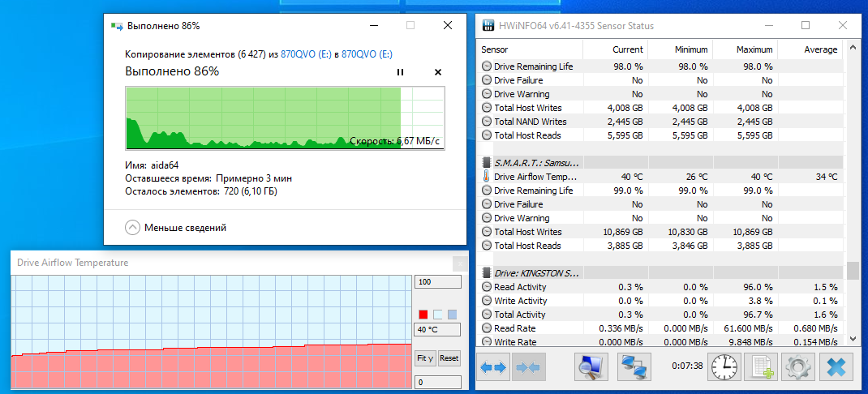
Task: Click icon of Drive Remaining Life 98.0 % row
Action: (487, 66)
